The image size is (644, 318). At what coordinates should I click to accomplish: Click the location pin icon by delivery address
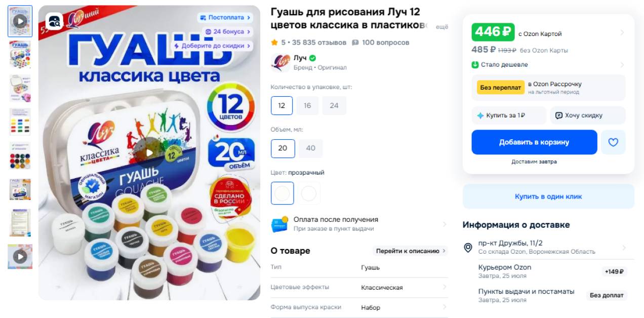pyautogui.click(x=468, y=248)
